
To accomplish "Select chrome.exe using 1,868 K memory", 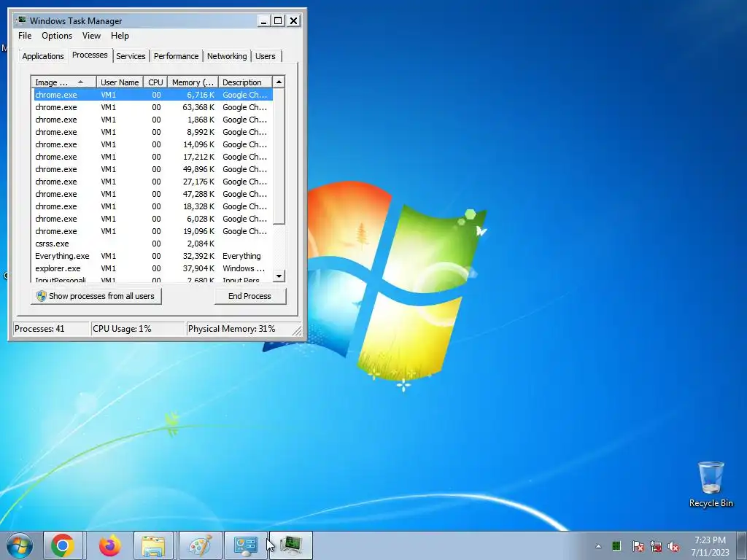I will [152, 120].
